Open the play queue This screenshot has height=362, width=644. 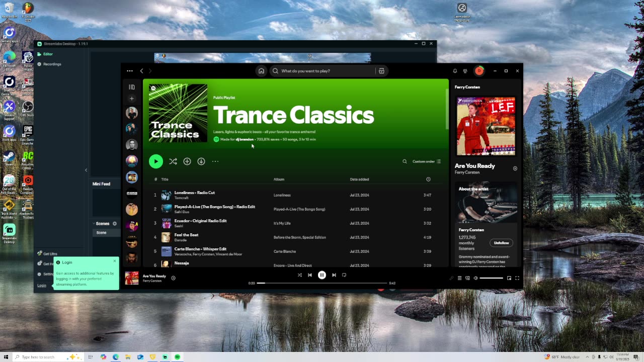459,278
